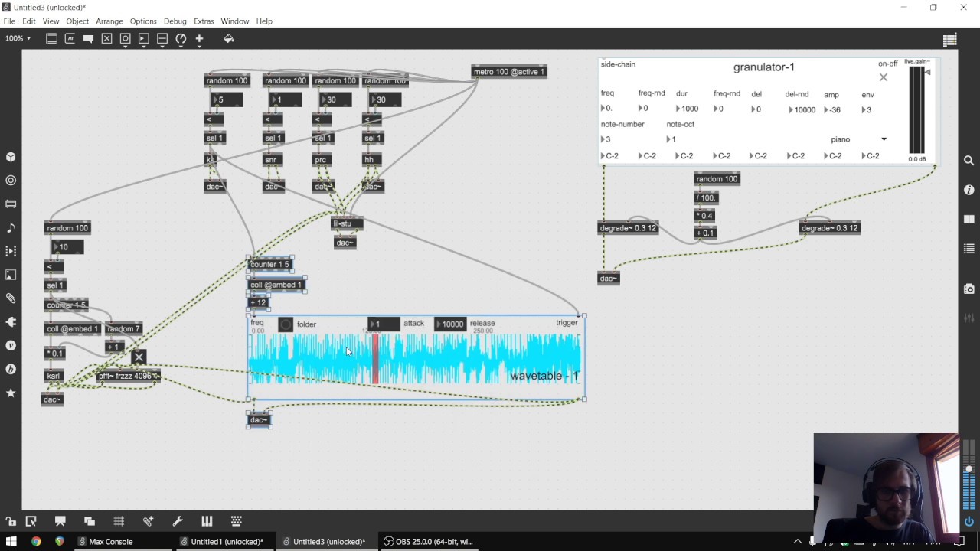Click the amp number box showing -36

point(834,109)
